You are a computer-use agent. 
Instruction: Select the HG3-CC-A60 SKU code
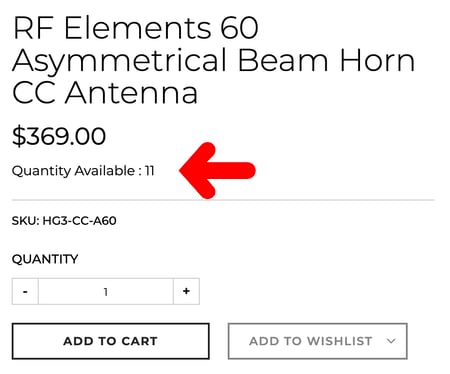pyautogui.click(x=79, y=221)
